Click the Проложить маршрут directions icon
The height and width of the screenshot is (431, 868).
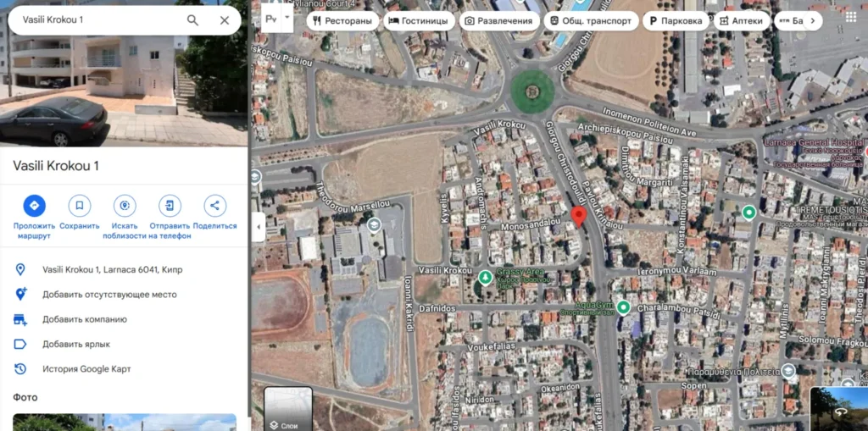tap(34, 206)
